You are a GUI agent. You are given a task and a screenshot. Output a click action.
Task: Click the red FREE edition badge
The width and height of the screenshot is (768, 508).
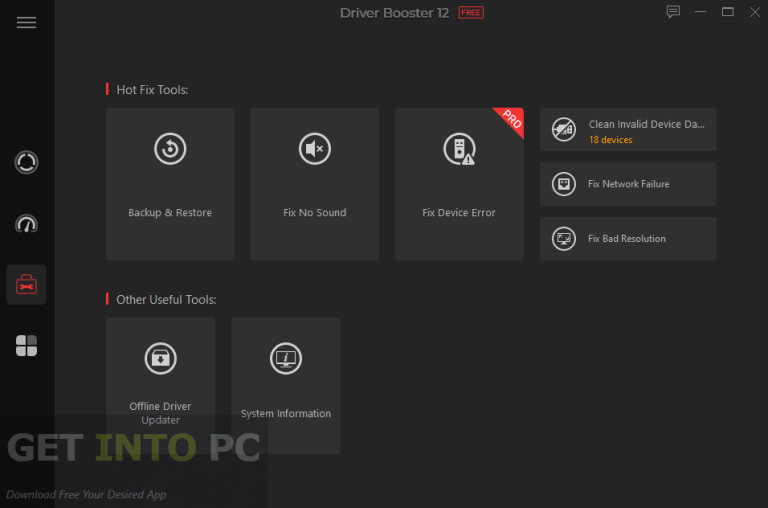click(x=471, y=12)
